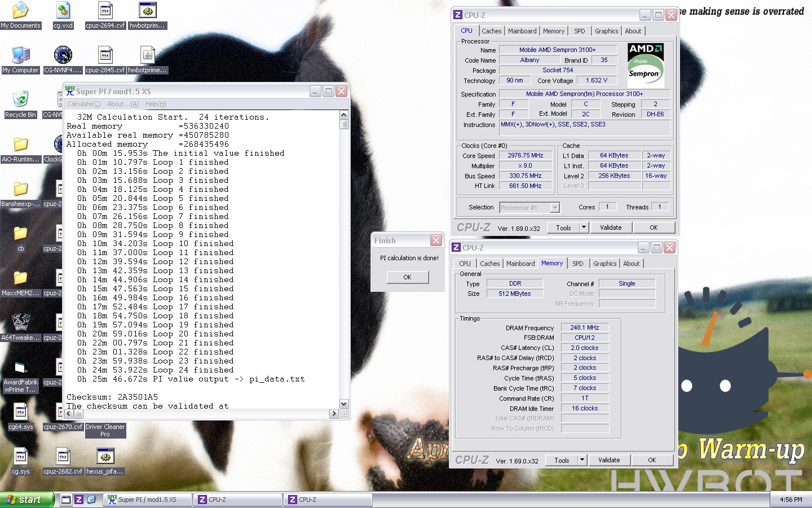This screenshot has width=812, height=508.
Task: Open About tab in top CPU-Z window
Action: click(633, 31)
